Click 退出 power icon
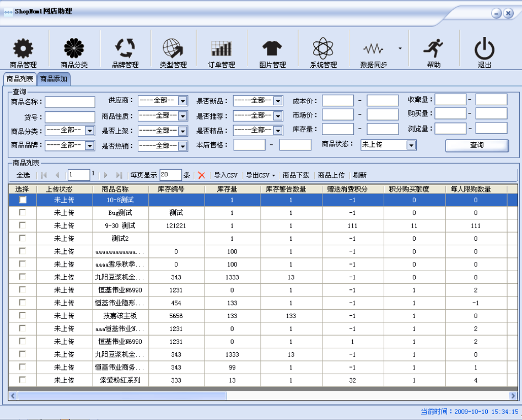The width and height of the screenshot is (522, 420). pyautogui.click(x=484, y=49)
